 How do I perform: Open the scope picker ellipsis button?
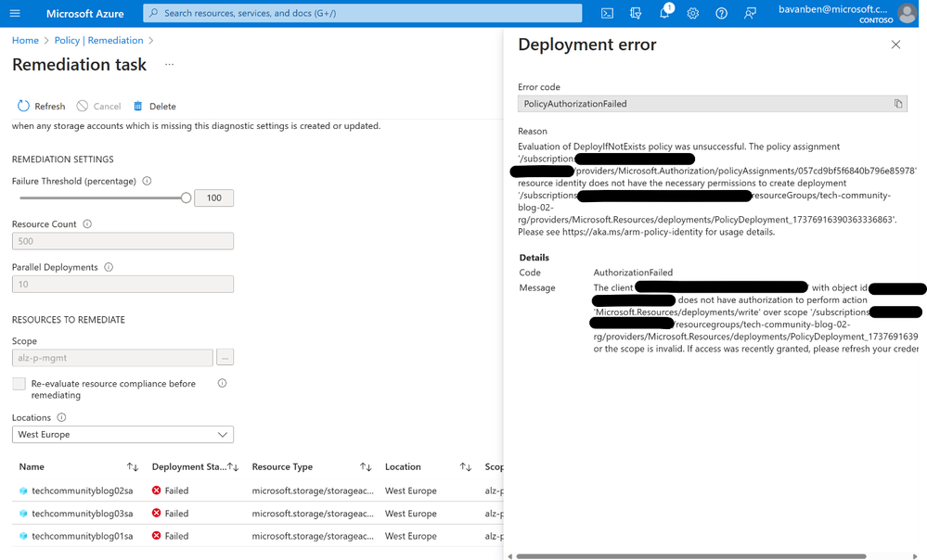[225, 357]
